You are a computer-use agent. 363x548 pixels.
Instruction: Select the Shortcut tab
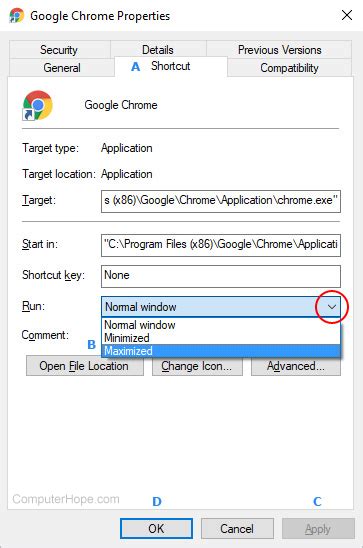click(x=170, y=66)
